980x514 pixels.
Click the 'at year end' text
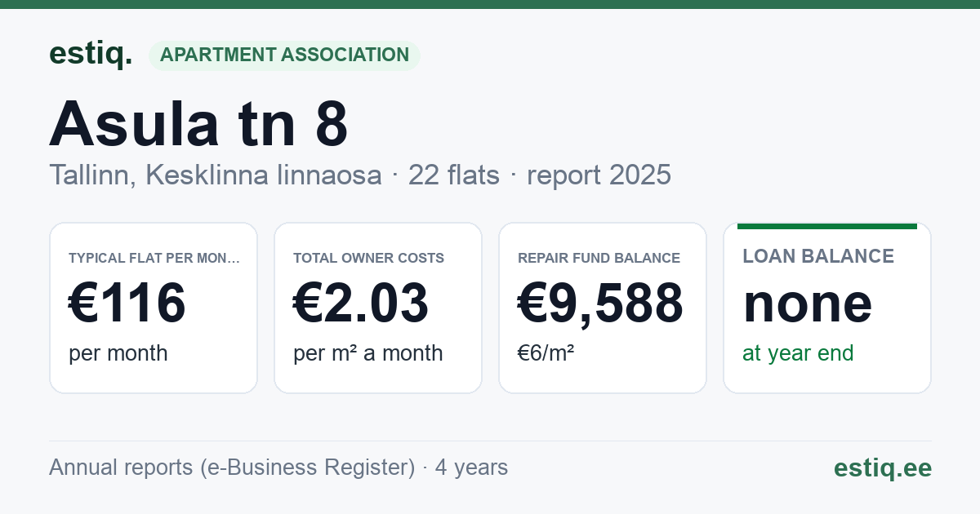[x=798, y=353]
